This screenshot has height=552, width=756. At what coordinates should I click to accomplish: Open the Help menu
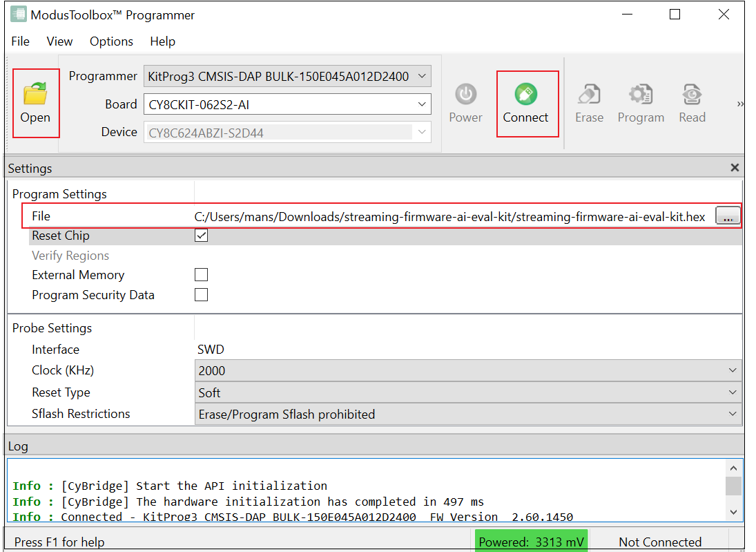coord(162,41)
